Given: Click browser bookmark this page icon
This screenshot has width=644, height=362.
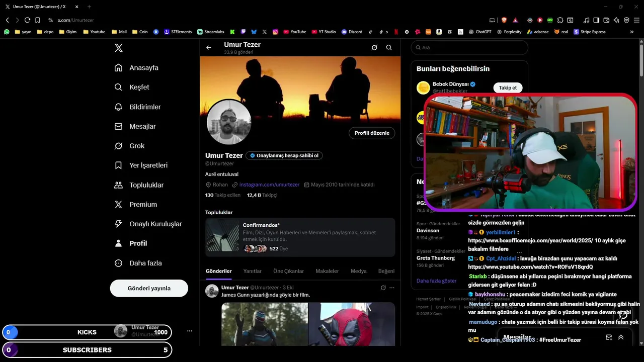Looking at the screenshot, I should click(37, 20).
